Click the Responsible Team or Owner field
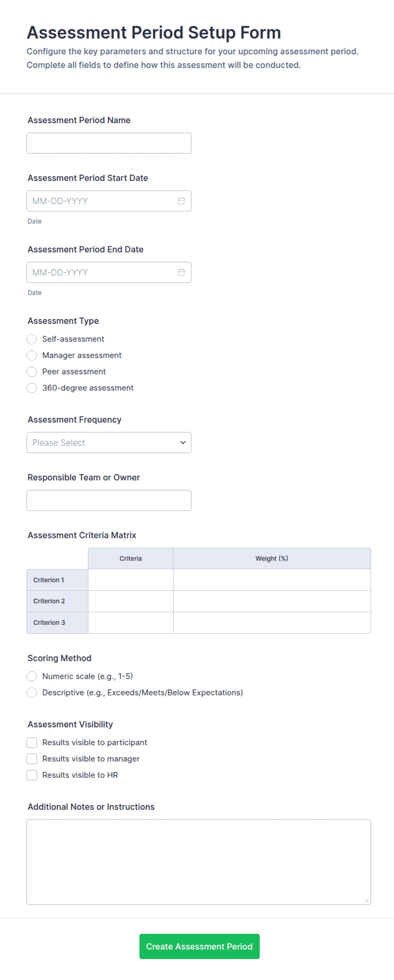Screen dimensions: 394x980 (109, 500)
